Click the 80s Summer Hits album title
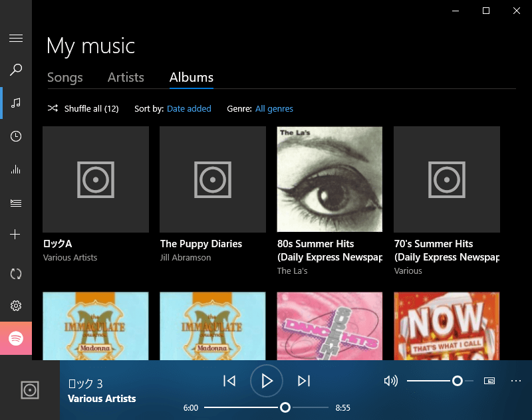532x420 pixels. [330, 251]
